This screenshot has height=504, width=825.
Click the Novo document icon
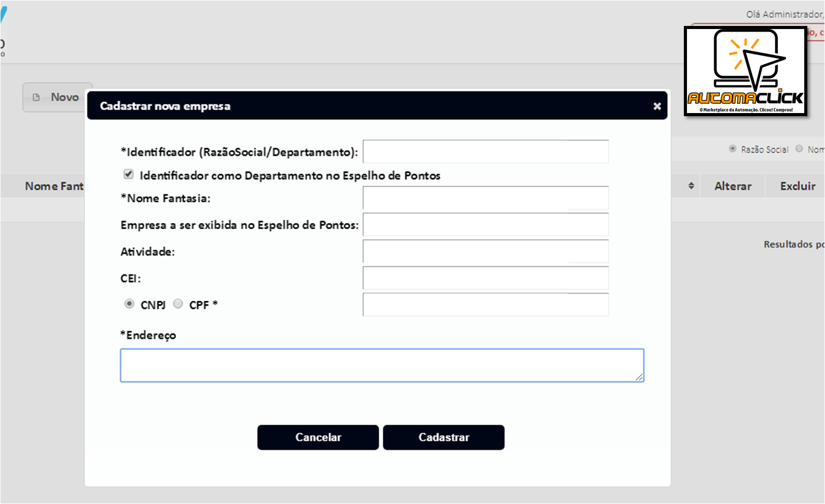pos(36,97)
